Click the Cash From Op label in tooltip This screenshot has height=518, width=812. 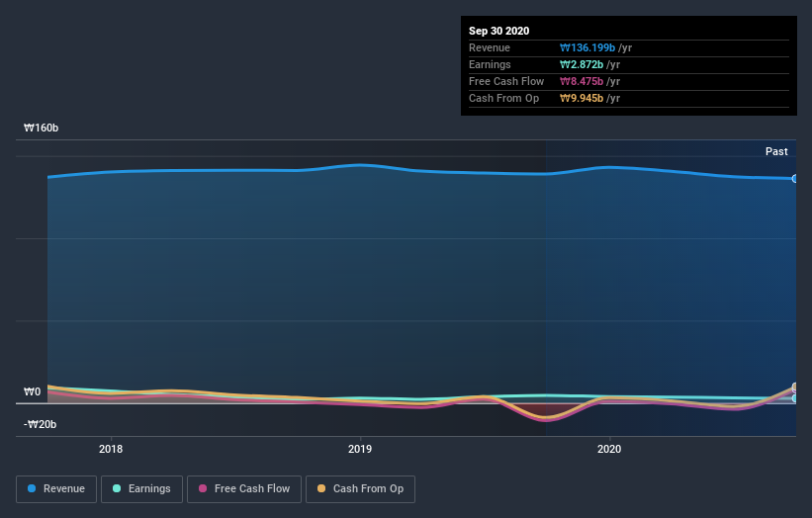point(503,98)
